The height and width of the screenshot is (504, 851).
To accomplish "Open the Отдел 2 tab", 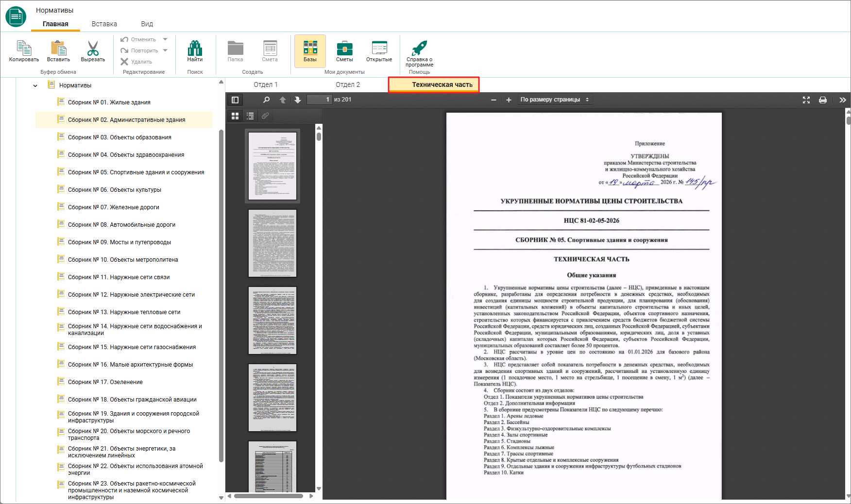I will [x=348, y=84].
